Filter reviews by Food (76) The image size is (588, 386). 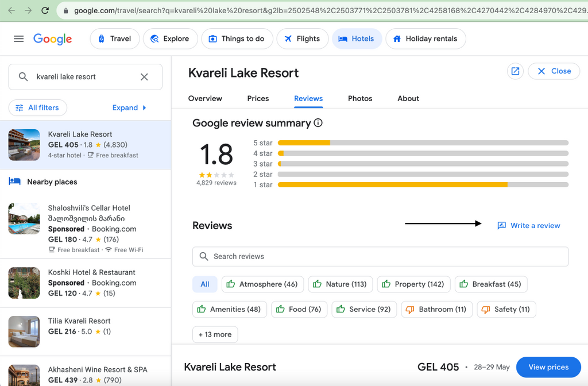(x=299, y=309)
